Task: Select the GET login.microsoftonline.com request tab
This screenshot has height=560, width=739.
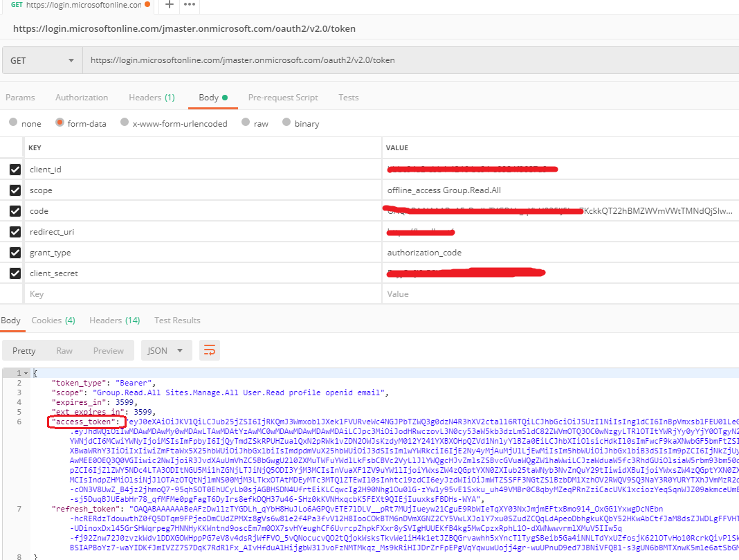Action: click(x=78, y=5)
